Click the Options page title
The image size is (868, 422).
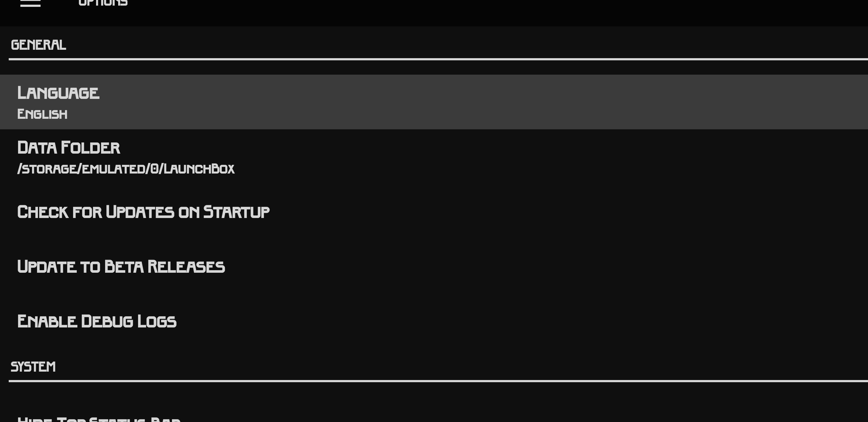[103, 3]
